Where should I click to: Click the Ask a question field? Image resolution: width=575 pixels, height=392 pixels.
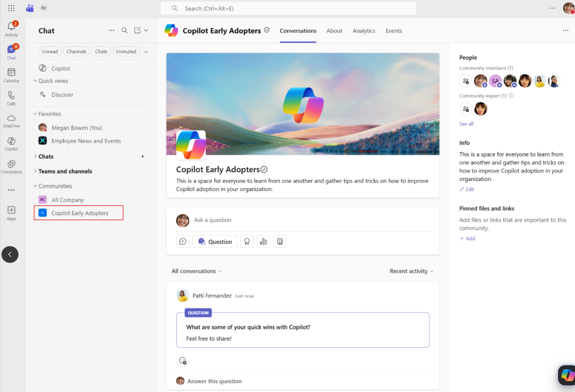[x=213, y=220]
